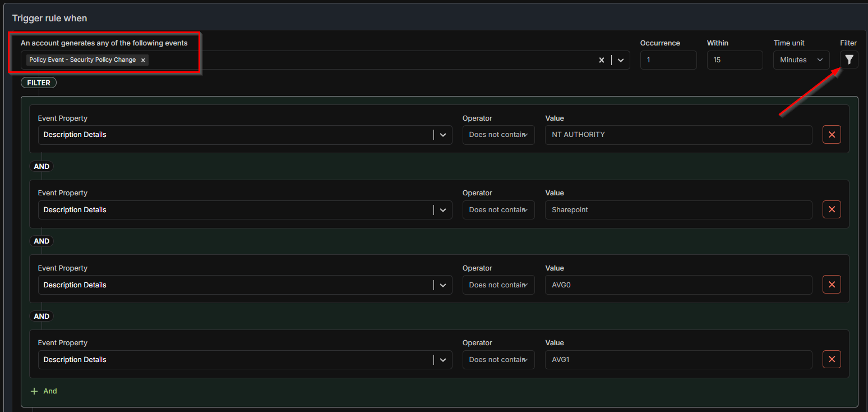The height and width of the screenshot is (412, 868).
Task: Remove the Sharepoint filter condition
Action: [831, 210]
